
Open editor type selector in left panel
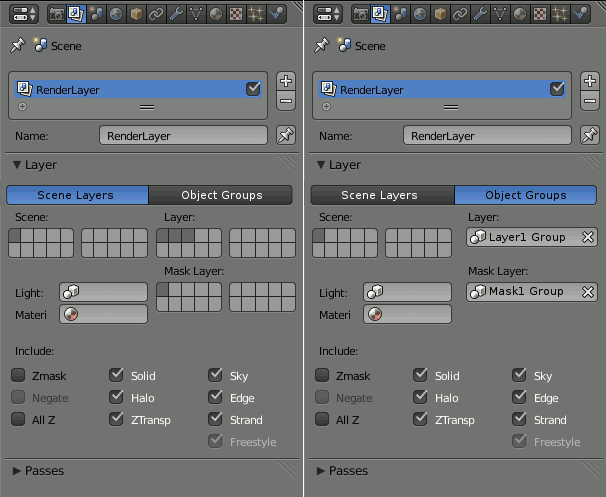pos(24,14)
